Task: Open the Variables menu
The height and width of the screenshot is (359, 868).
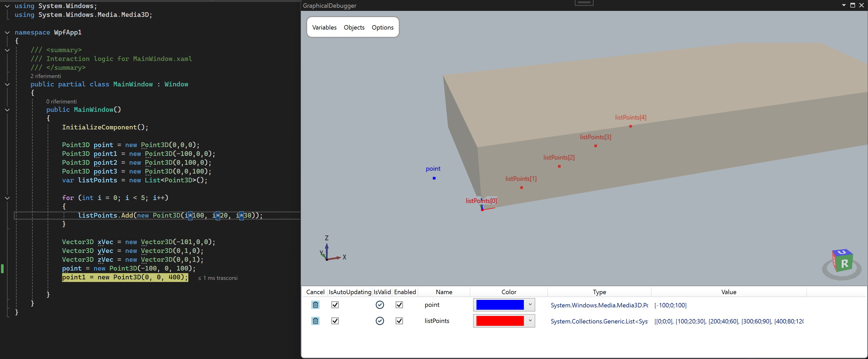Action: (324, 27)
